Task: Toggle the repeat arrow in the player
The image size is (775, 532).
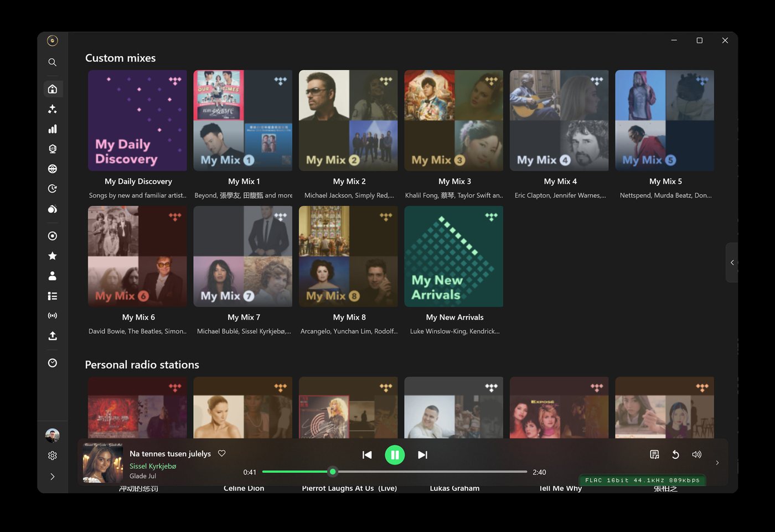Action: click(675, 454)
